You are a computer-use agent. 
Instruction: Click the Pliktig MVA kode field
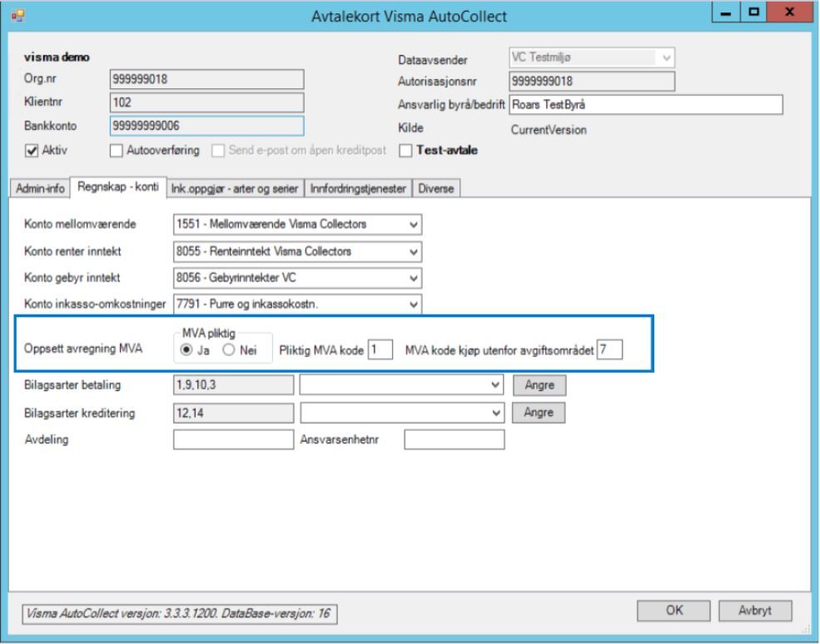pyautogui.click(x=380, y=349)
